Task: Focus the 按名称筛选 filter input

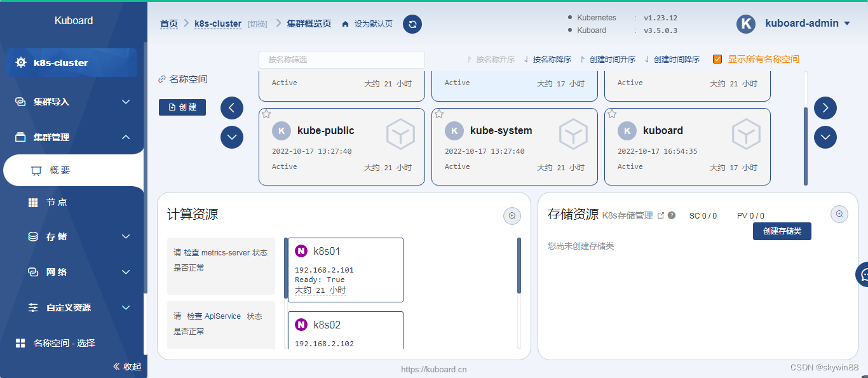Action: point(342,60)
